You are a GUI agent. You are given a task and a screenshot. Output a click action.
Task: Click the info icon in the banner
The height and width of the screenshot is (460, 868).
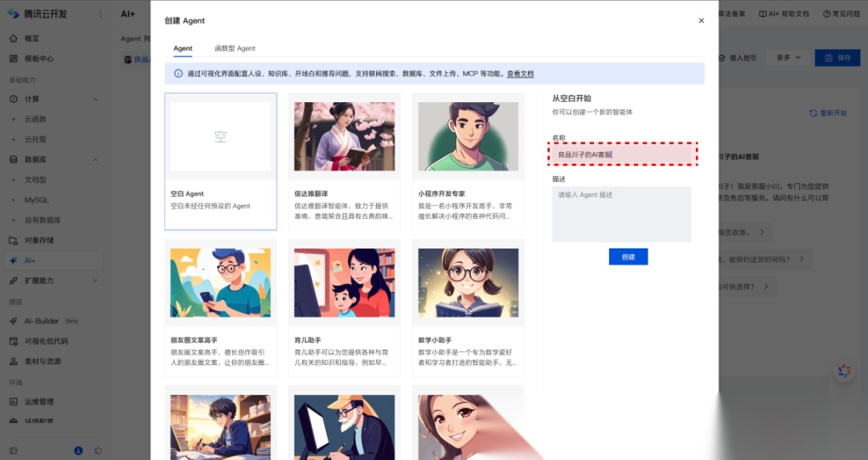(x=178, y=73)
